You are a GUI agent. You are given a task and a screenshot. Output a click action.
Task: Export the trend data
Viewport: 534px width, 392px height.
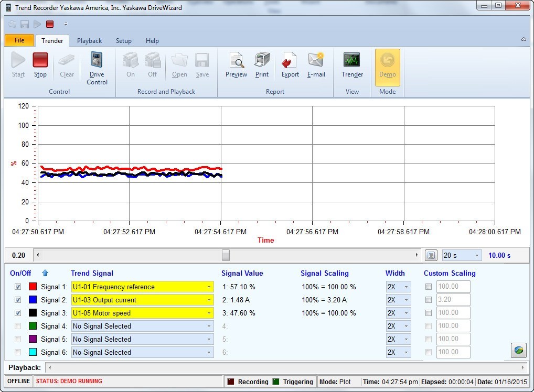pos(290,64)
